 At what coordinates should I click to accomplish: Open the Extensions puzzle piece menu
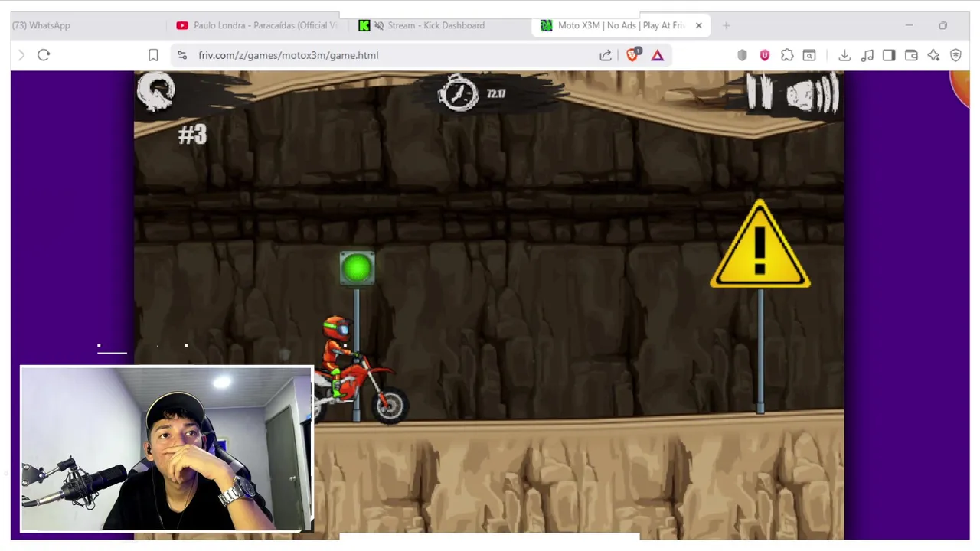click(x=787, y=55)
